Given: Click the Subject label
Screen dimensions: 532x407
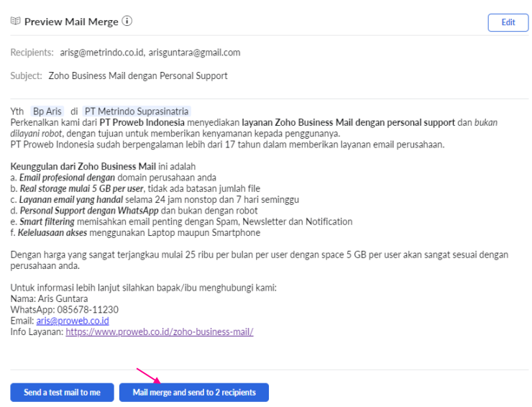Looking at the screenshot, I should point(26,76).
